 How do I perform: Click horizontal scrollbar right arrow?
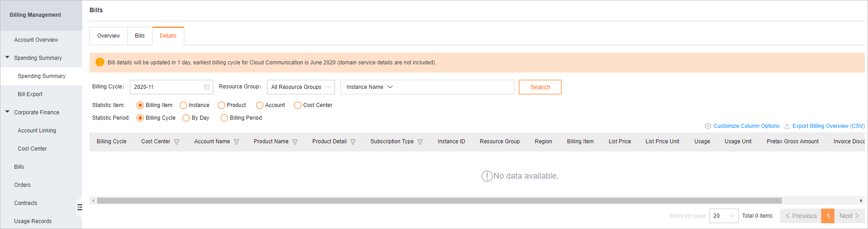click(861, 200)
